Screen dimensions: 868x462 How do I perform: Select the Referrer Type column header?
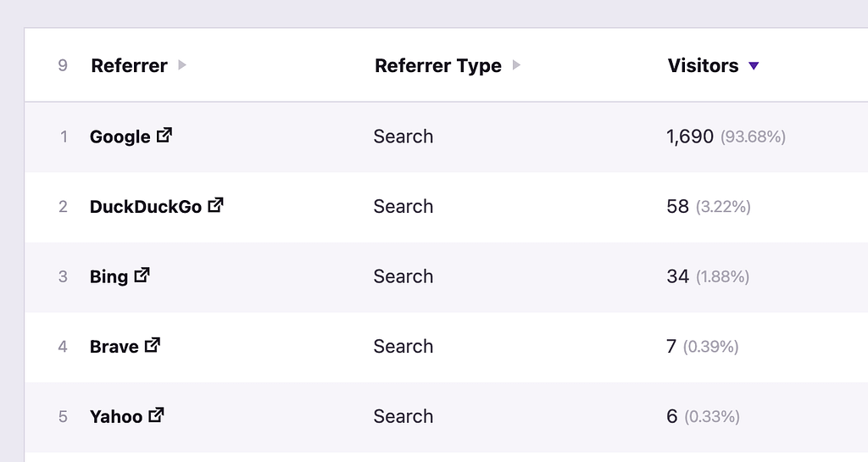point(437,66)
